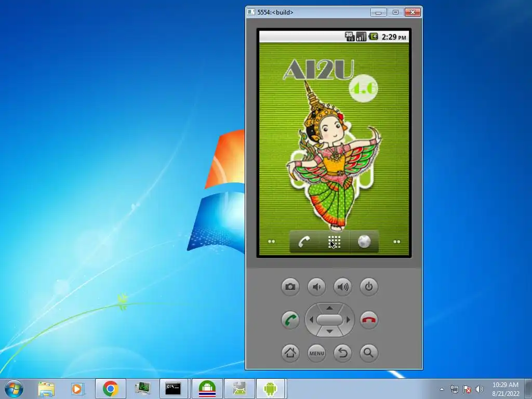Image resolution: width=532 pixels, height=399 pixels.
Task: Open the Windows Start menu orb
Action: point(14,389)
